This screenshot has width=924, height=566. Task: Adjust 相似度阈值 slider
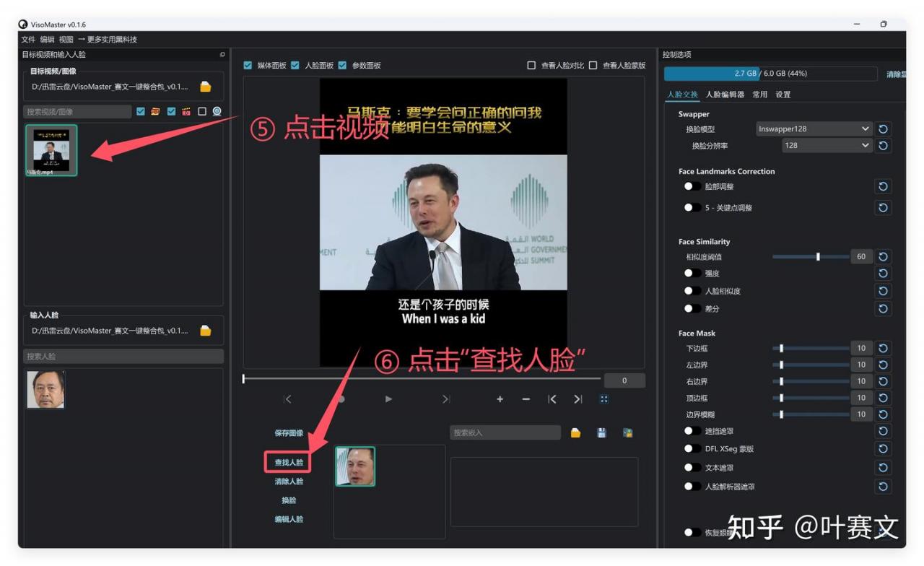810,256
